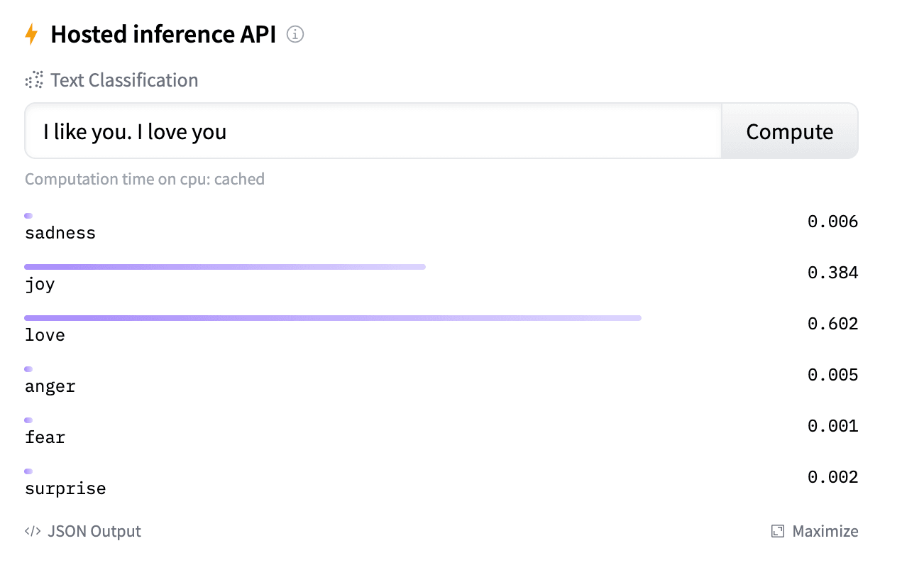Viewport: 924px width, 585px height.
Task: Click the Maximize expand icon
Action: [x=778, y=531]
